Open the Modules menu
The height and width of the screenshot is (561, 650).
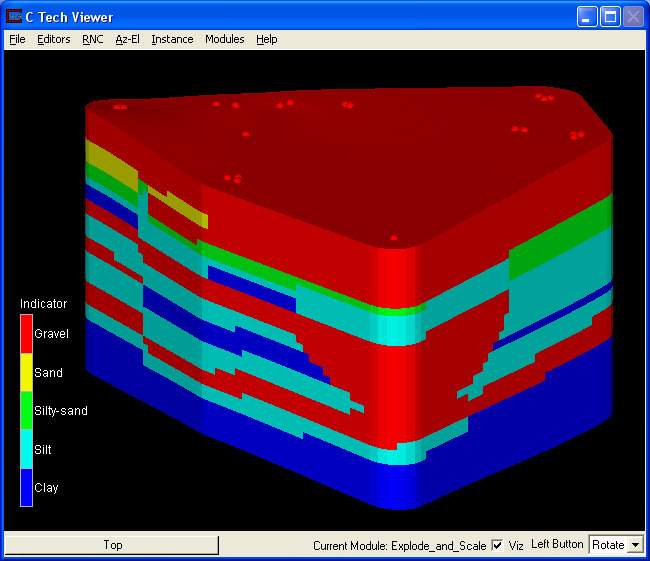[224, 39]
